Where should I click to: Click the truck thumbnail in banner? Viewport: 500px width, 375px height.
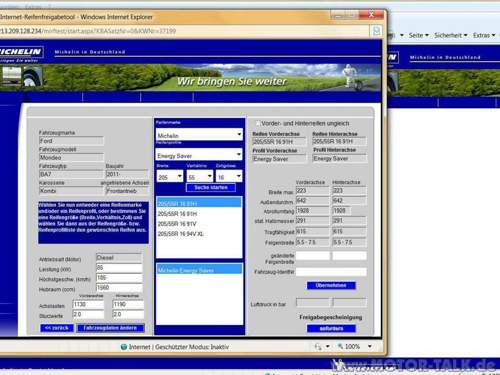tap(12, 75)
